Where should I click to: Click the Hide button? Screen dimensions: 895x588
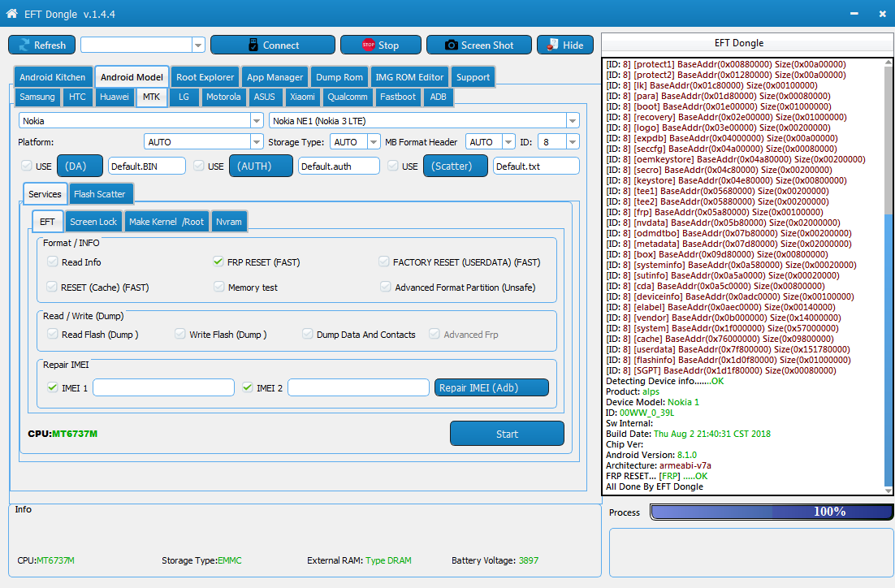564,45
